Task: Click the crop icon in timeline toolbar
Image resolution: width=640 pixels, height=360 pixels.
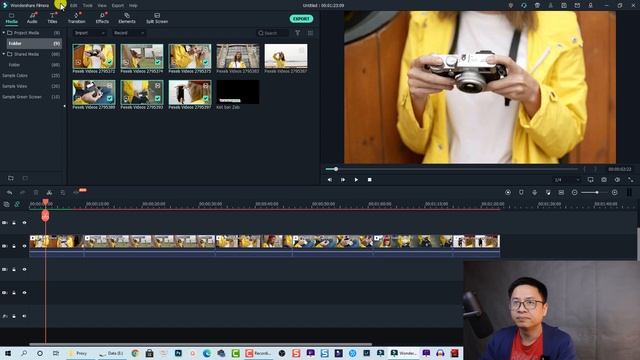Action: 63,193
